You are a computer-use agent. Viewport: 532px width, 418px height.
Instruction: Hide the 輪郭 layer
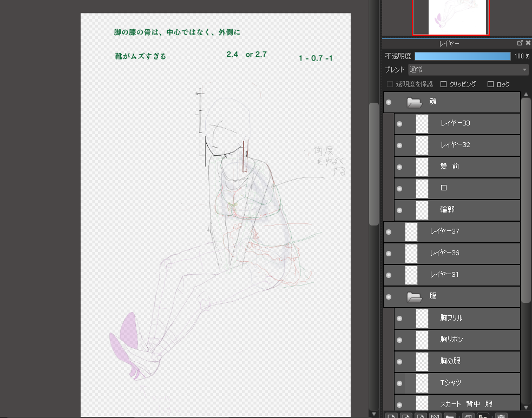click(x=400, y=210)
